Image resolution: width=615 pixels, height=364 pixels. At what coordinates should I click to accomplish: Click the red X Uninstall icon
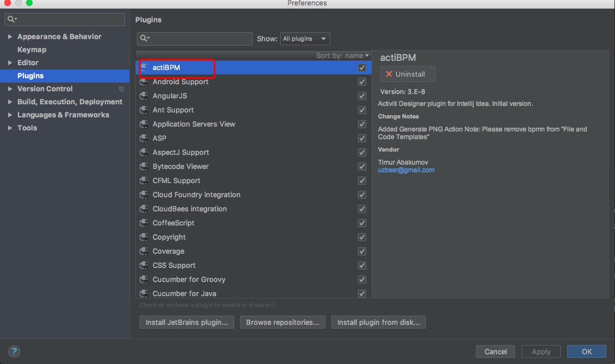[x=388, y=74]
